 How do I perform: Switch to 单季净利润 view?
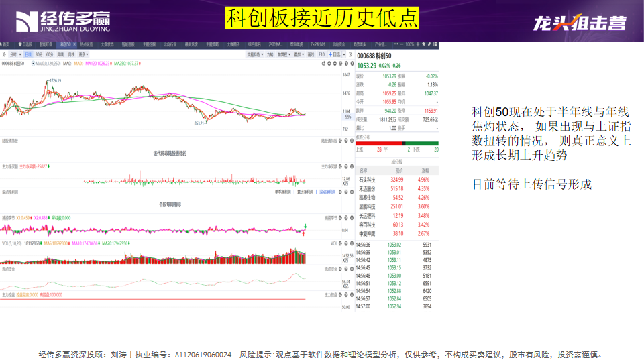click(x=282, y=192)
